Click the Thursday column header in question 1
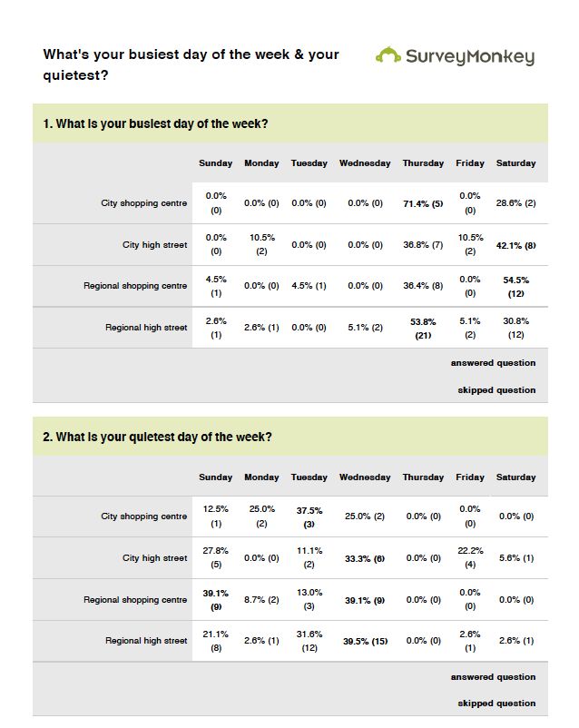This screenshot has height=728, width=579. pyautogui.click(x=423, y=163)
